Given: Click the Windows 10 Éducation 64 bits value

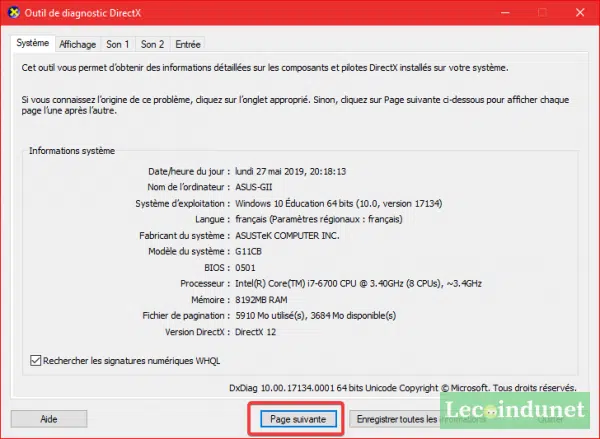Looking at the screenshot, I should point(339,203).
